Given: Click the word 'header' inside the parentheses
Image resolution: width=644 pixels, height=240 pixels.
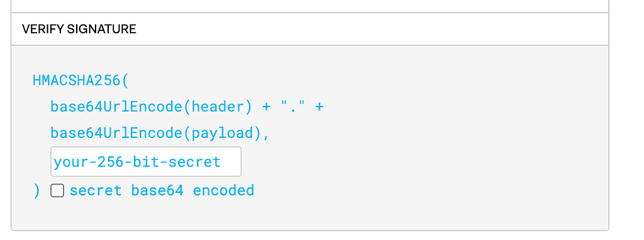Looking at the screenshot, I should [x=218, y=107].
